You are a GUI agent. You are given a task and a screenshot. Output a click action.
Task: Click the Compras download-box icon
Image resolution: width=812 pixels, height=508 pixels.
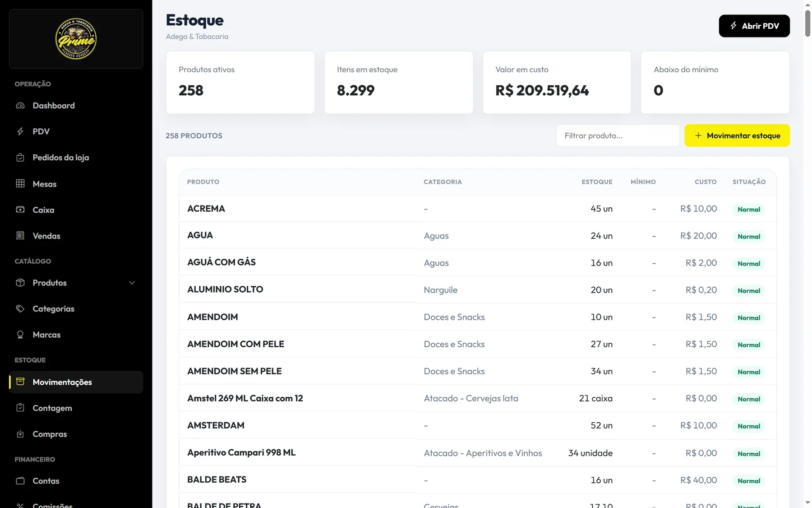click(x=20, y=434)
